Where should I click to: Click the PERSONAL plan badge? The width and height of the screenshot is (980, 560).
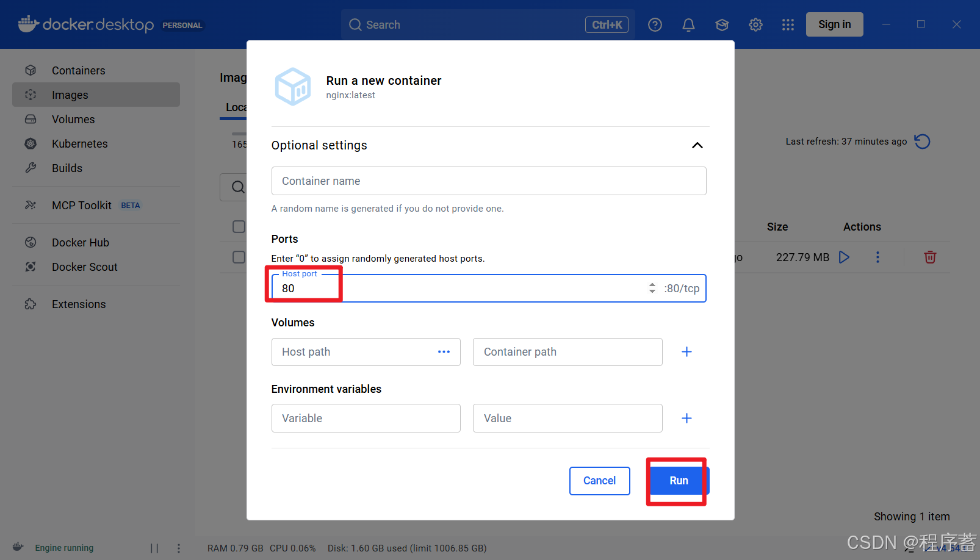[182, 25]
